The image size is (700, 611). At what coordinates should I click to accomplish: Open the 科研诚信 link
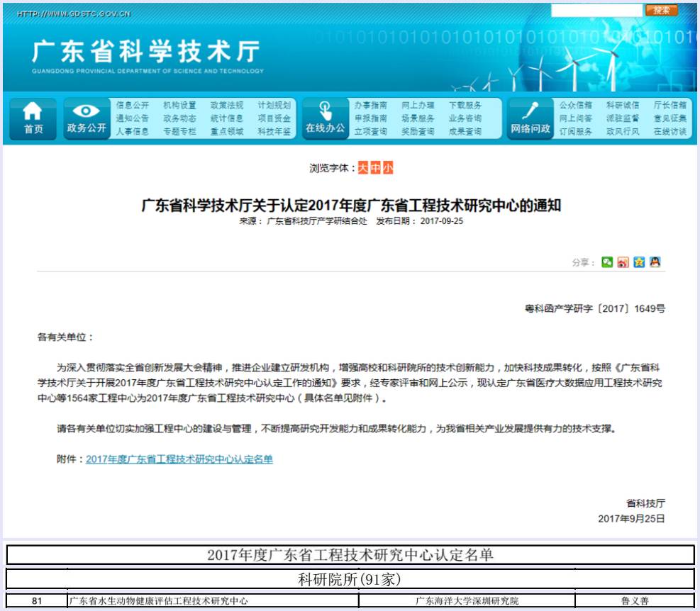click(623, 106)
